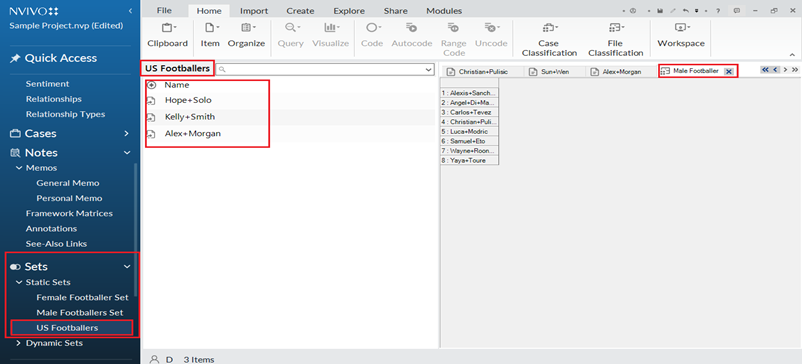Open the Item ribbon menu

pyautogui.click(x=210, y=36)
